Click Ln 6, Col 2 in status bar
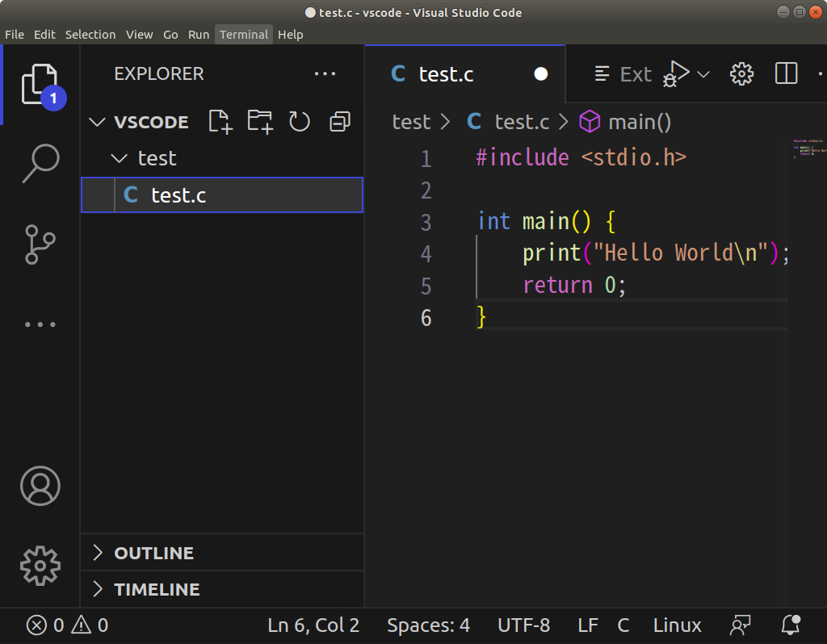The width and height of the screenshot is (827, 644). pyautogui.click(x=313, y=625)
